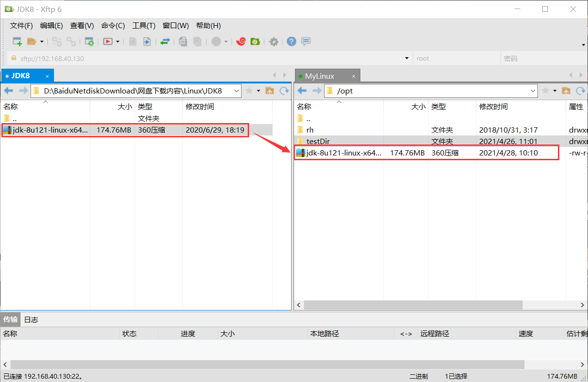Open Session Properties window icon
The image size is (588, 382).
tap(89, 41)
